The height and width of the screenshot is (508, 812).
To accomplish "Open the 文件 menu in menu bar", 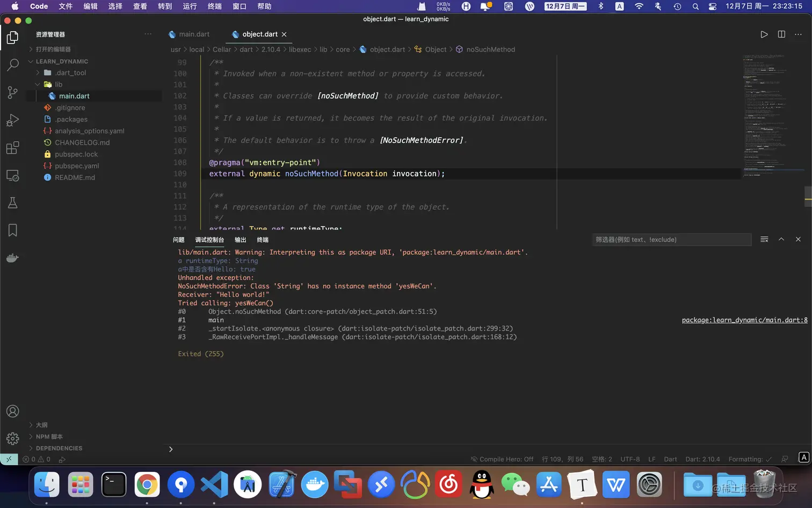I will [66, 6].
